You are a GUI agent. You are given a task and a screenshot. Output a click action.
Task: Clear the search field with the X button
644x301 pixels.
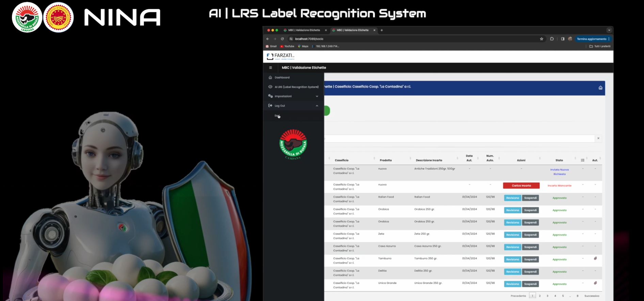[x=598, y=138]
